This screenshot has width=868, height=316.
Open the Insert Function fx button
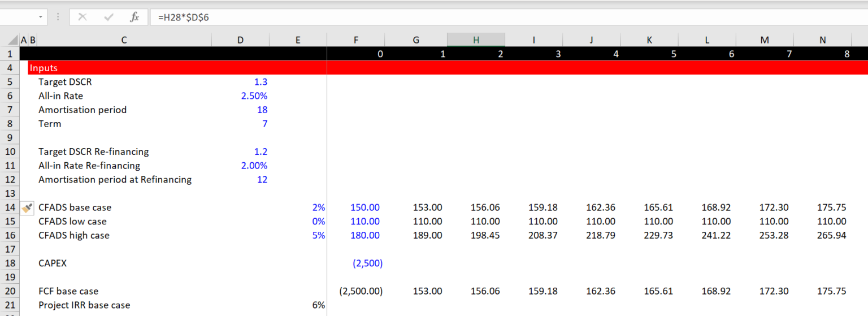[134, 17]
